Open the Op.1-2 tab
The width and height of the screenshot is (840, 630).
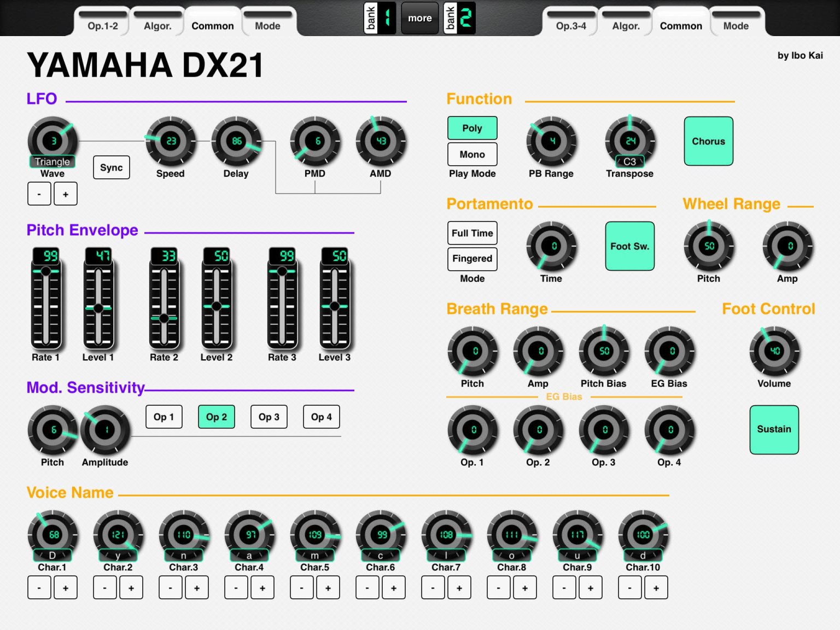pos(103,22)
